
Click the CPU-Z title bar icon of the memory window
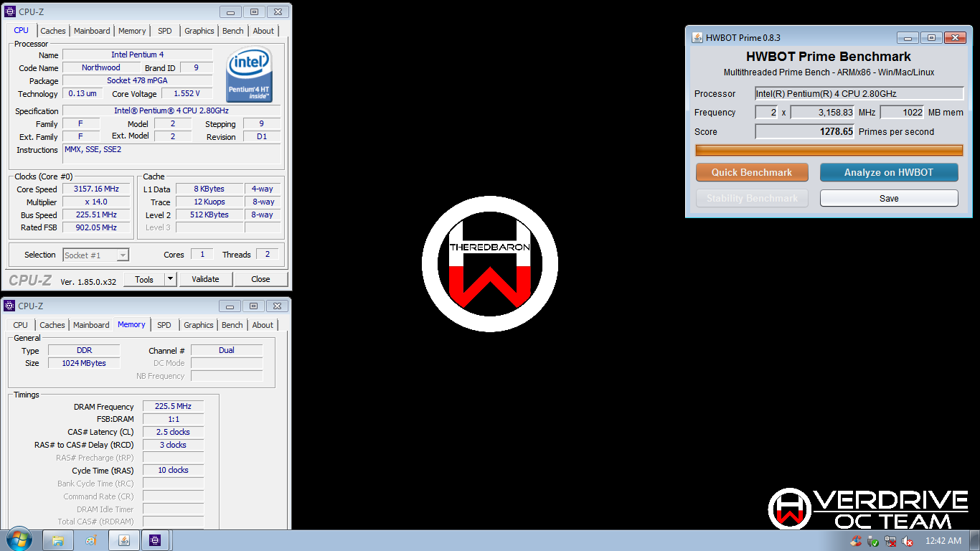(10, 306)
